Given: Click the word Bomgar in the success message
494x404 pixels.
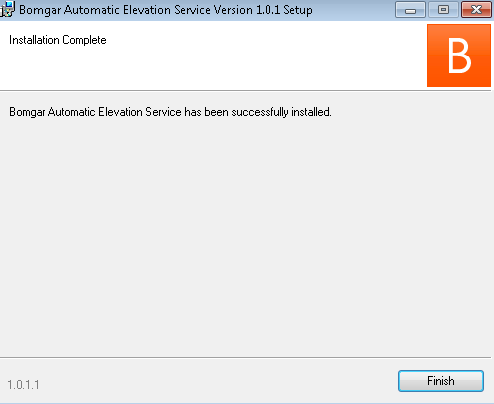Looking at the screenshot, I should [x=27, y=112].
